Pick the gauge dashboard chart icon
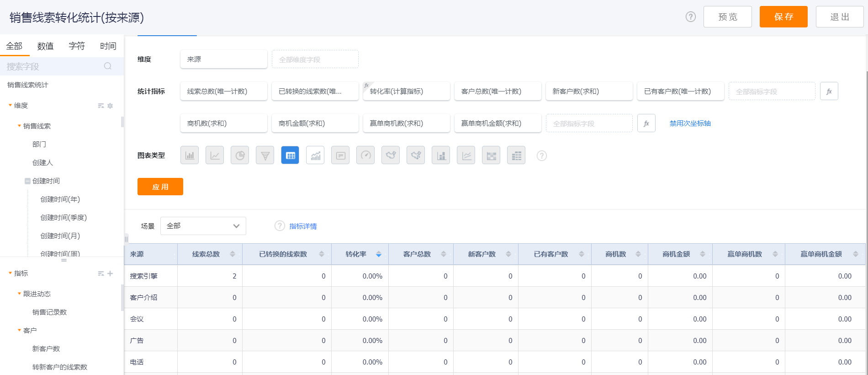The height and width of the screenshot is (375, 868). click(365, 155)
